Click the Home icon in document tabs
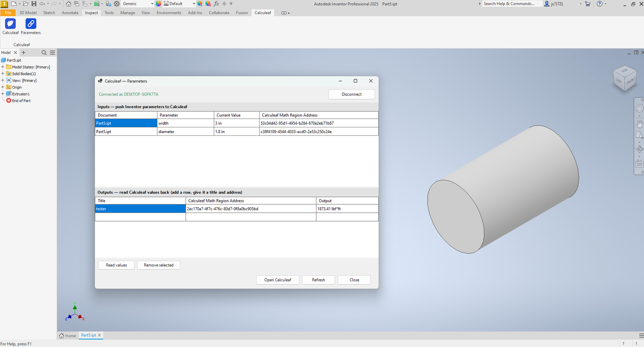Screen dimensions: 644x347 click(62, 336)
